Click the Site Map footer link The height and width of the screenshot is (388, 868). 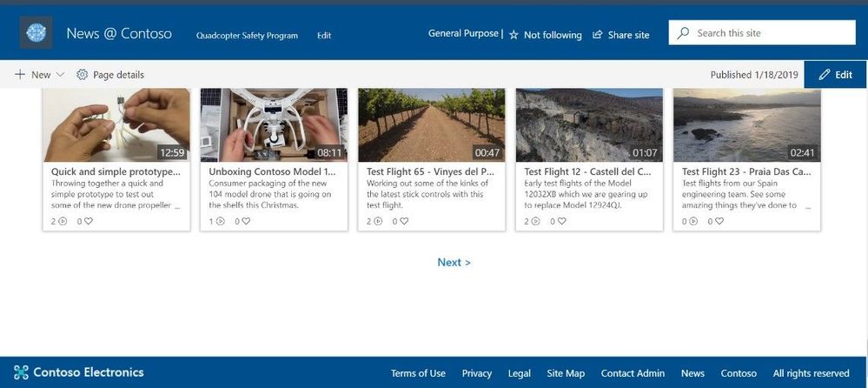click(566, 373)
